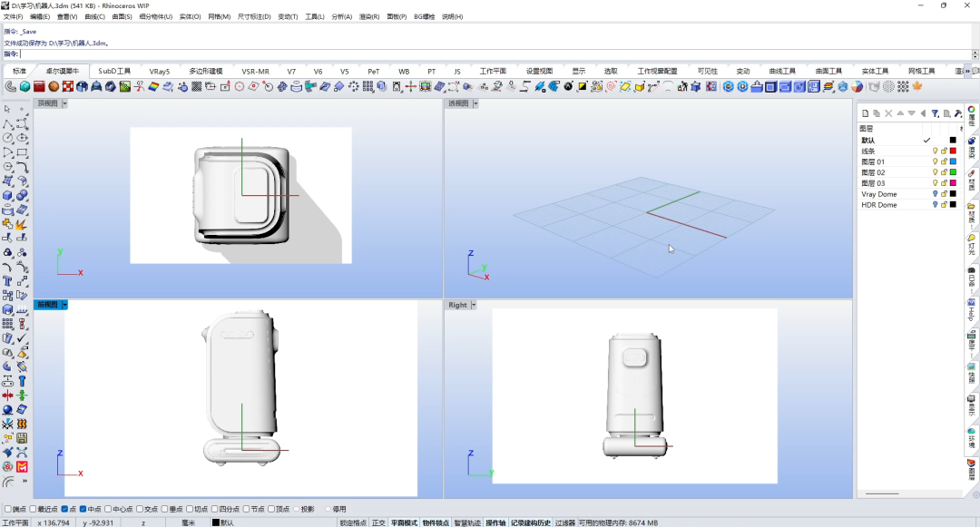Viewport: 980px width, 527px height.
Task: Click the red checkered pattern icon
Action: tap(68, 87)
